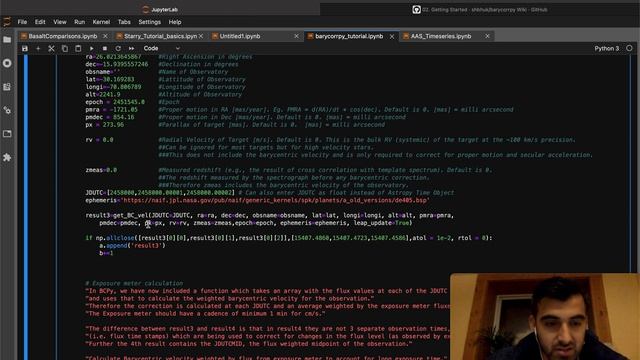Open the Property Inspector sidebar icon
This screenshot has height=360, width=640.
point(7,110)
